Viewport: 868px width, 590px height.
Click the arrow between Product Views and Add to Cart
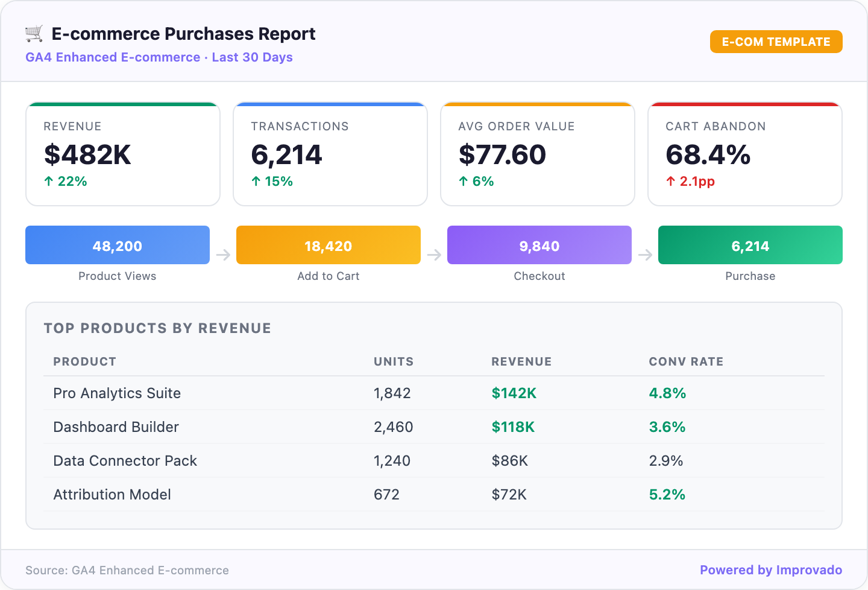click(x=223, y=255)
